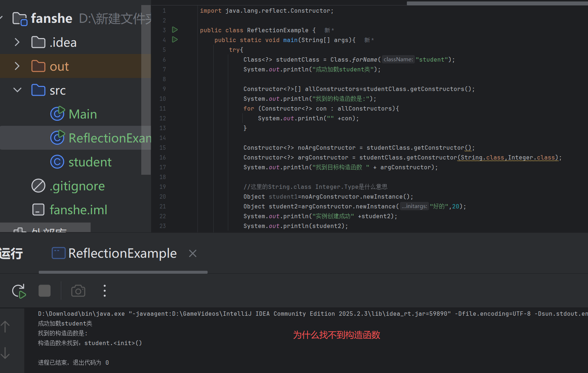Screen dimensions: 588x373
Task: Click the String.class argument on line 16
Action: tap(483, 158)
